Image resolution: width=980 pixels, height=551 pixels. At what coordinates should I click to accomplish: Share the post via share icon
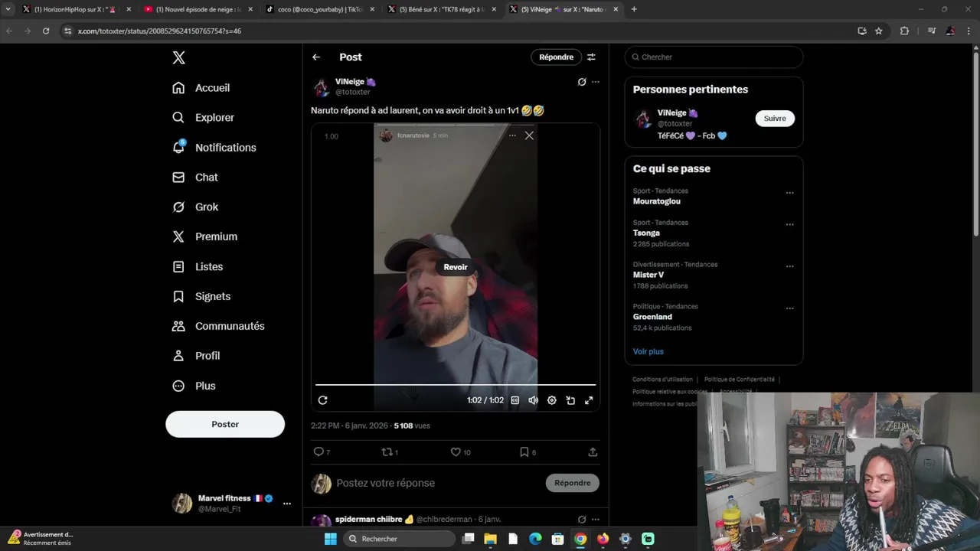click(593, 452)
